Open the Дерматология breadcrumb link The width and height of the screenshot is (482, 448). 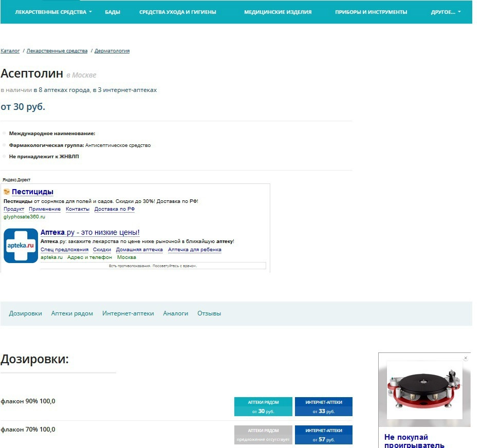tap(112, 51)
